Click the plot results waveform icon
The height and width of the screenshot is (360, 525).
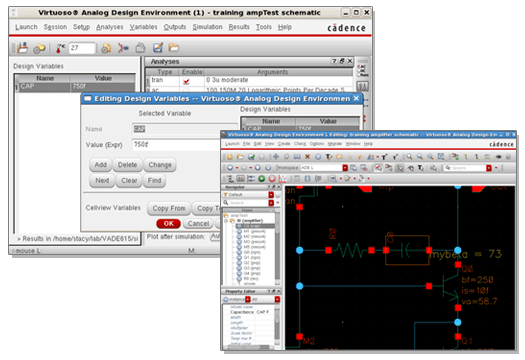coord(282,179)
